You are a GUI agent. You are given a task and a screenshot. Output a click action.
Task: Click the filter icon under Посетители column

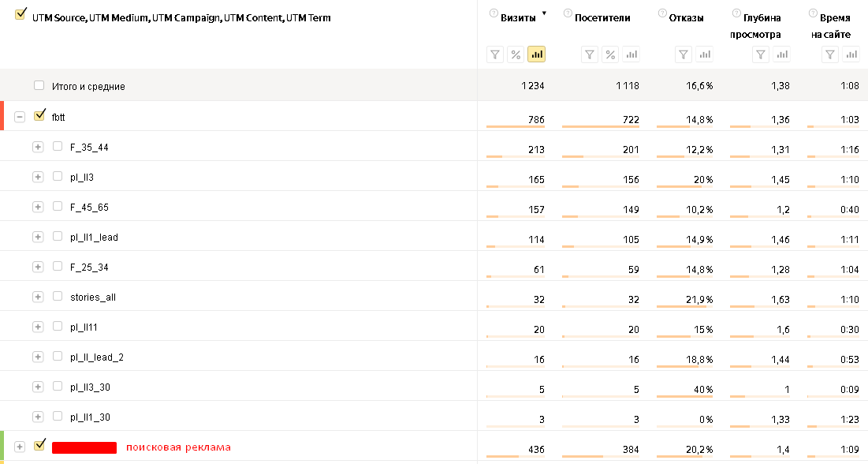pos(590,54)
